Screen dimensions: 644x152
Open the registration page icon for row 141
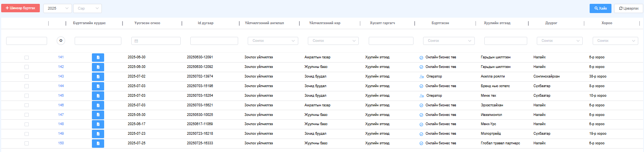point(98,58)
